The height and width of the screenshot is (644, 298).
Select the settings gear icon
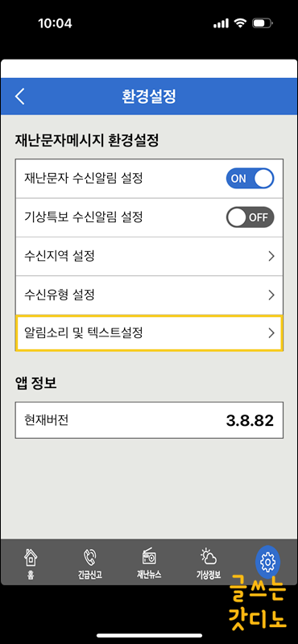[x=267, y=562]
